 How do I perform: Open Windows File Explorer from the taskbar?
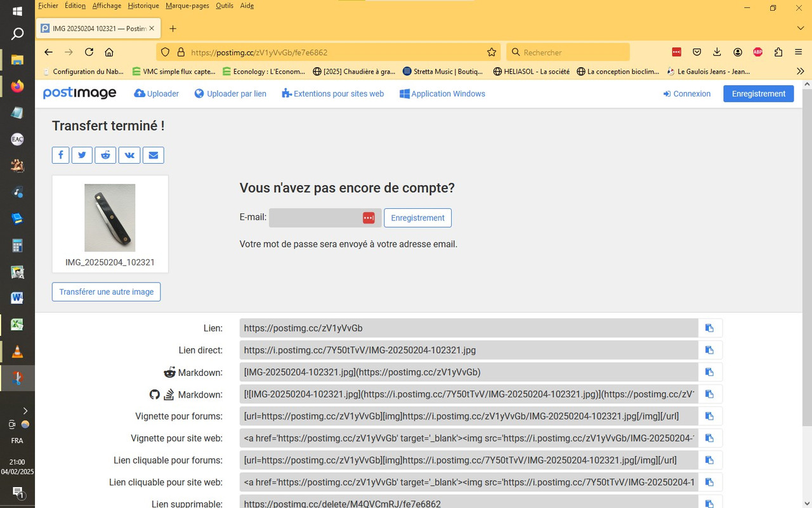click(x=17, y=60)
